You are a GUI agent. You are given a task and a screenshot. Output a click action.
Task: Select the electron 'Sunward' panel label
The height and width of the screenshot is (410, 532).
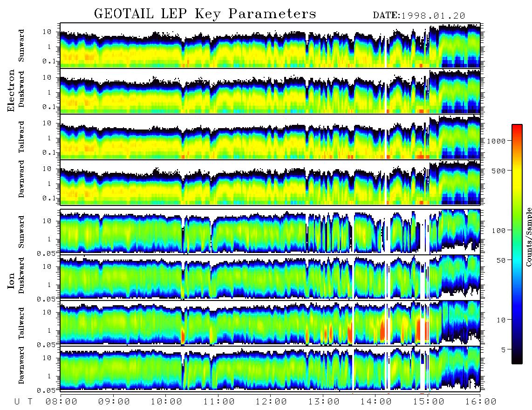21,46
